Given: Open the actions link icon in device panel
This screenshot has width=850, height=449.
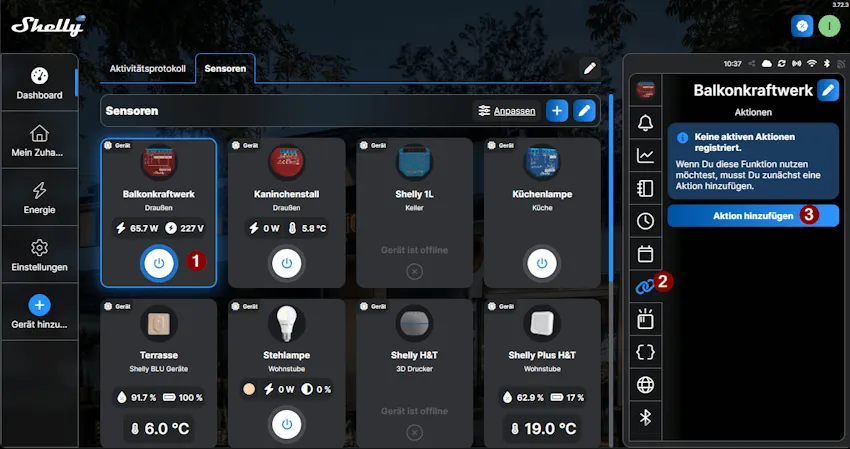Looking at the screenshot, I should (643, 286).
